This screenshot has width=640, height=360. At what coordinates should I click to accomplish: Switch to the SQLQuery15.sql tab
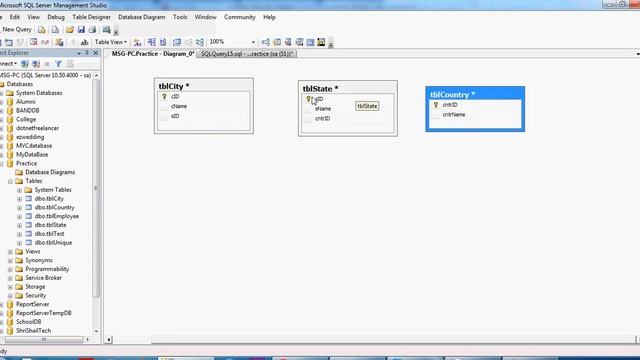(x=247, y=54)
